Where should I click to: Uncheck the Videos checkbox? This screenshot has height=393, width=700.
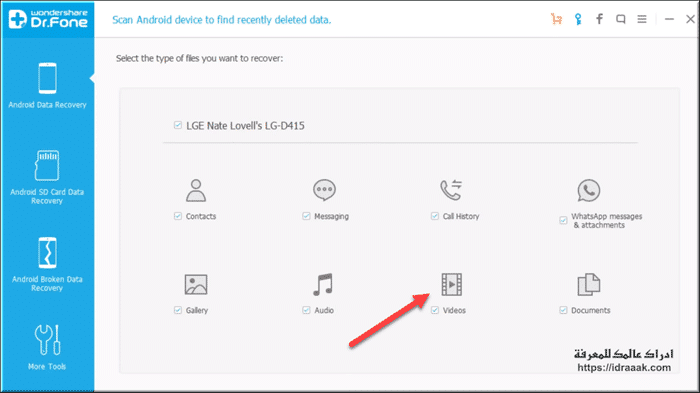point(435,310)
